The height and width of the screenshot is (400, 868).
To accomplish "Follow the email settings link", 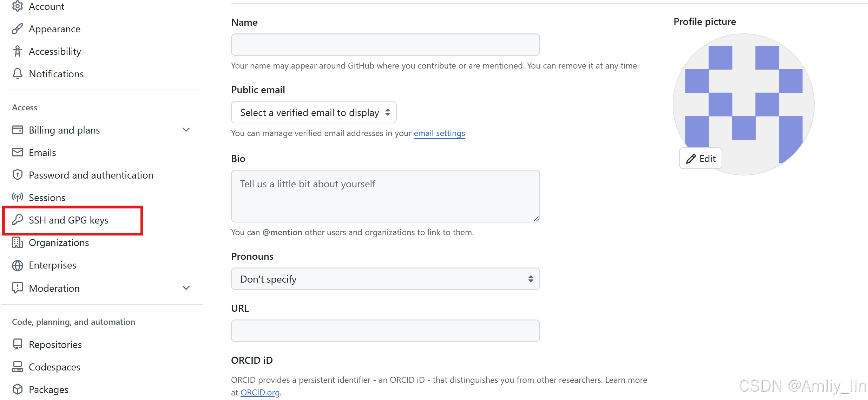I will (x=439, y=133).
